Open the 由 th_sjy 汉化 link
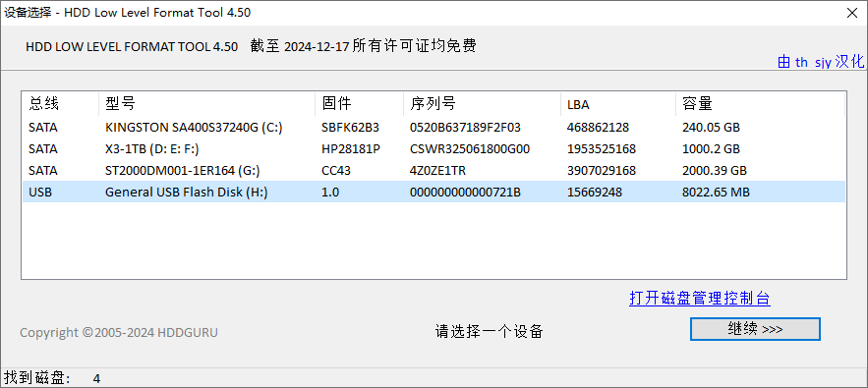This screenshot has height=388, width=868. coord(821,62)
